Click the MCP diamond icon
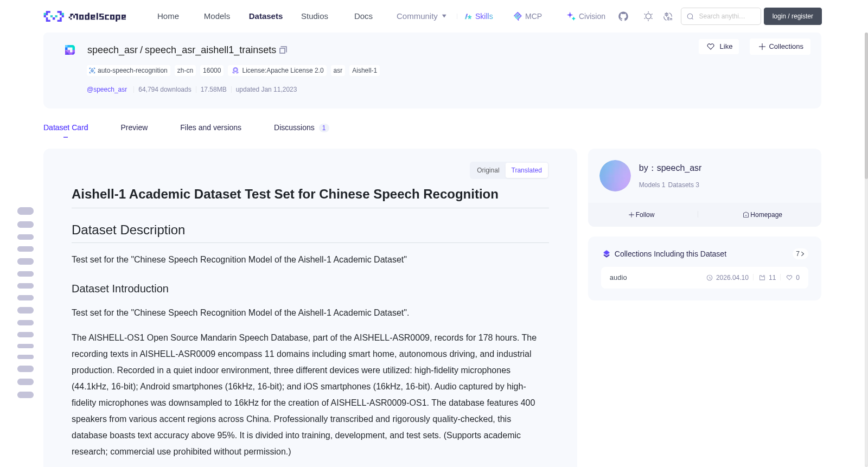Image resolution: width=868 pixels, height=467 pixels. [518, 16]
